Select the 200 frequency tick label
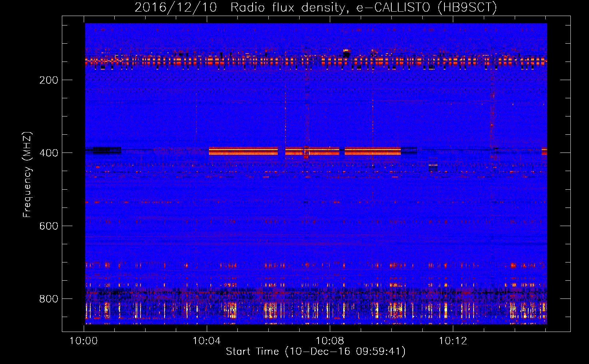Screen dimensions: 589x364 click(x=49, y=80)
